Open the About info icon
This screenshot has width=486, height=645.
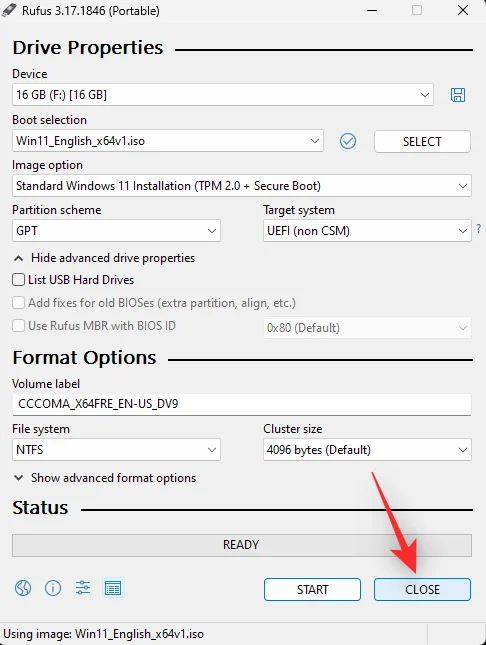(53, 588)
